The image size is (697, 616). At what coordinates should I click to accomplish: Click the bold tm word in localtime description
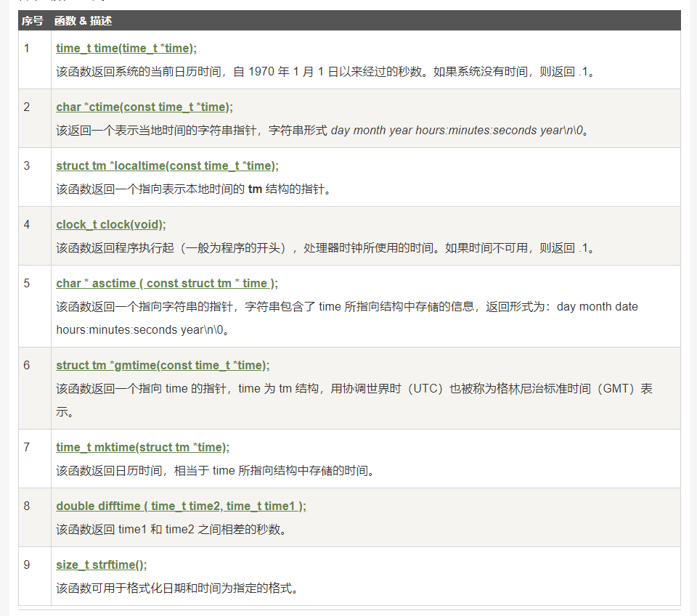[256, 189]
